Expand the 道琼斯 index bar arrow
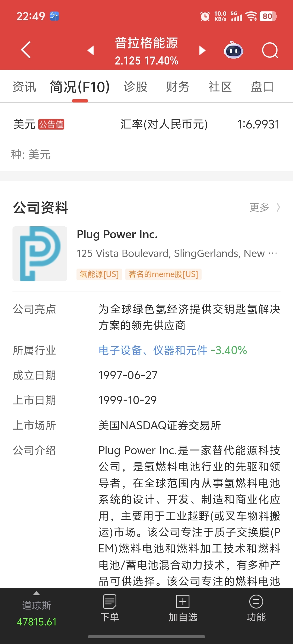Viewport: 293px width, 644px height. (36, 594)
